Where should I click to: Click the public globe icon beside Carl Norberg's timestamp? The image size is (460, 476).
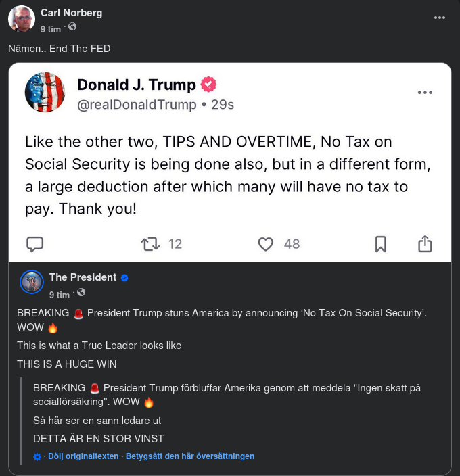pos(72,27)
